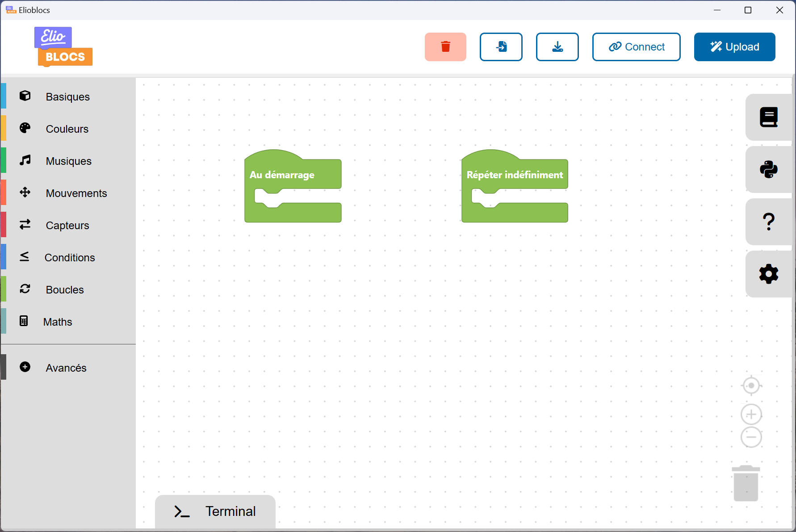Click the download icon button
This screenshot has height=532, width=796.
pos(557,47)
